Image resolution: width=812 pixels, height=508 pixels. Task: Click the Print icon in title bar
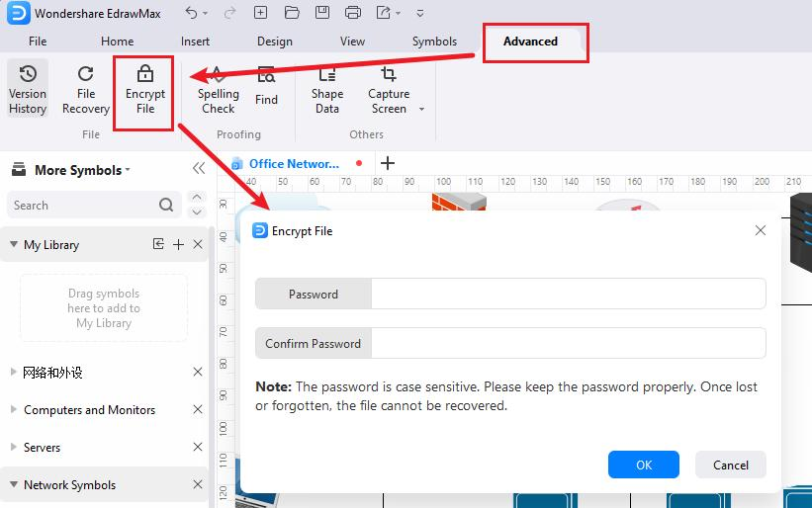(x=353, y=13)
